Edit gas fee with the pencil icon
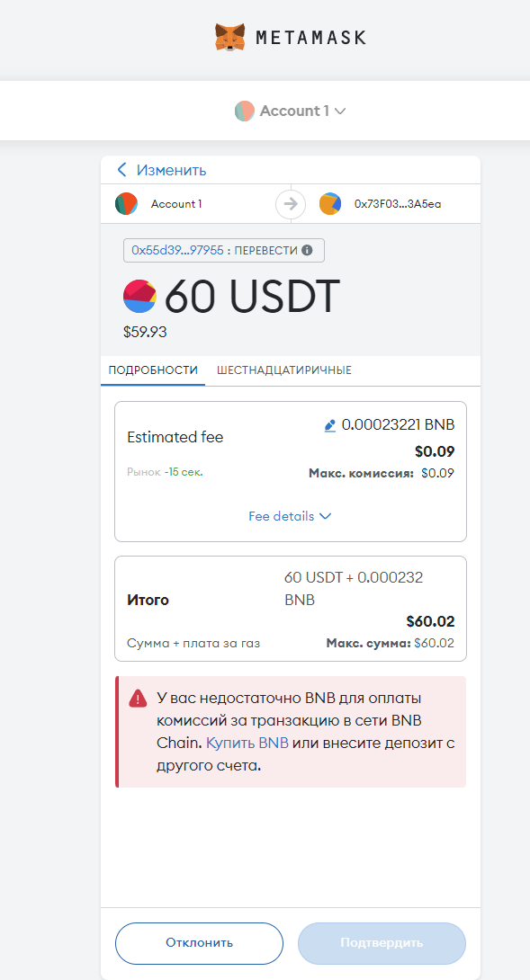The height and width of the screenshot is (980, 530). 330,425
